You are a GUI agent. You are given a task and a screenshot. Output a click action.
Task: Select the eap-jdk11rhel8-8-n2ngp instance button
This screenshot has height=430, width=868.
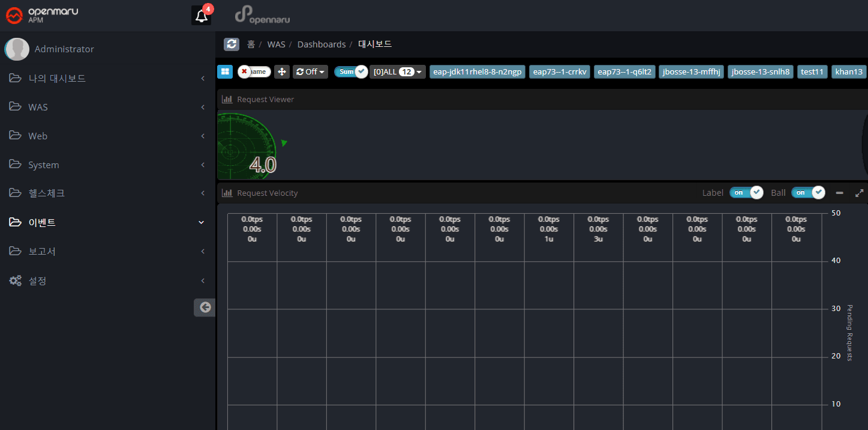point(477,72)
